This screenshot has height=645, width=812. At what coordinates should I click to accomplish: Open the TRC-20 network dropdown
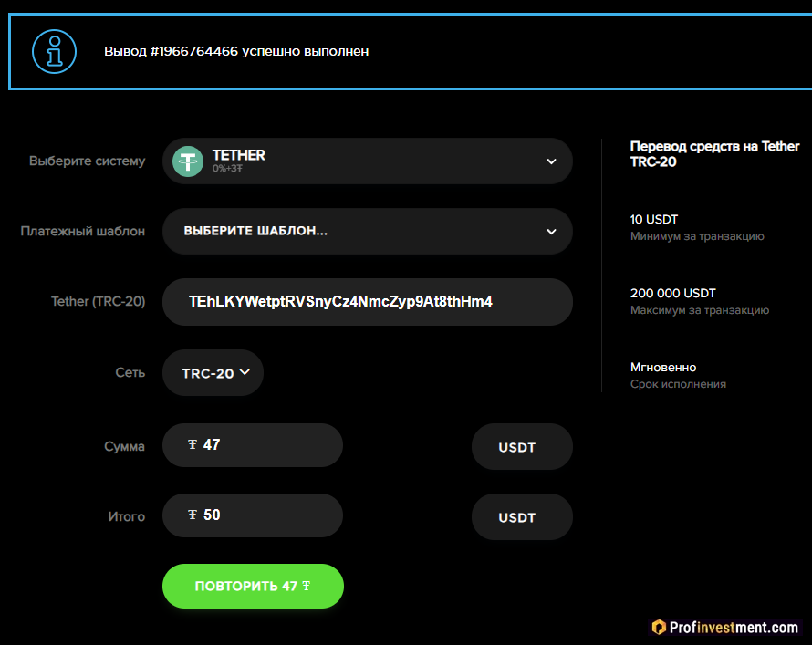213,373
